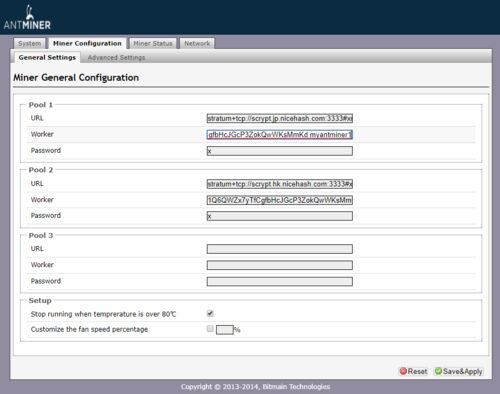Click the Pool 1 group label
This screenshot has height=394, width=500.
coord(41,105)
